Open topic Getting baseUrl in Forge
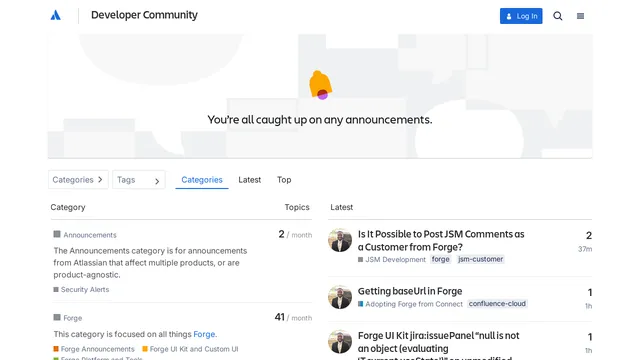 410,291
